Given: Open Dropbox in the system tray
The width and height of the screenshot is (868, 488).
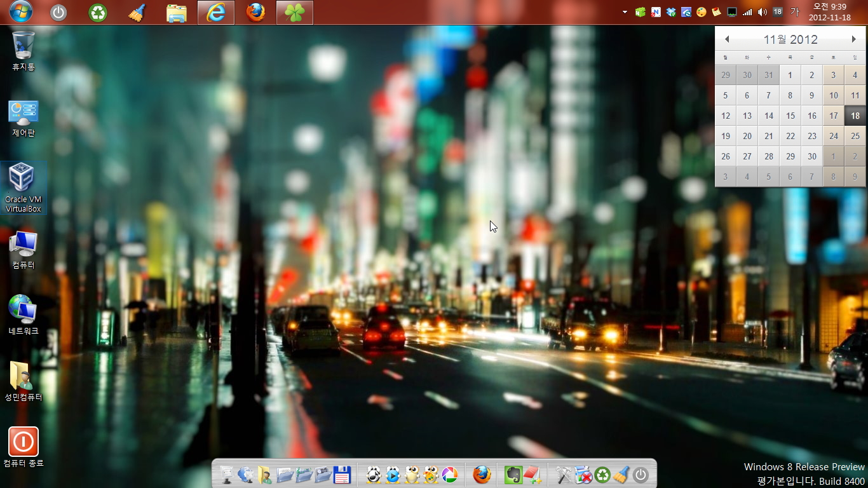Looking at the screenshot, I should [671, 12].
